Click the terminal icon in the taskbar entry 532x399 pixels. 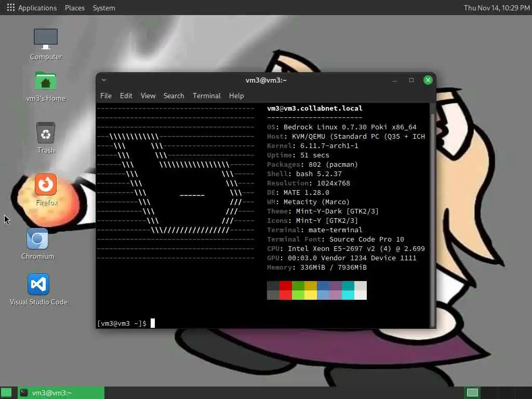(x=24, y=393)
